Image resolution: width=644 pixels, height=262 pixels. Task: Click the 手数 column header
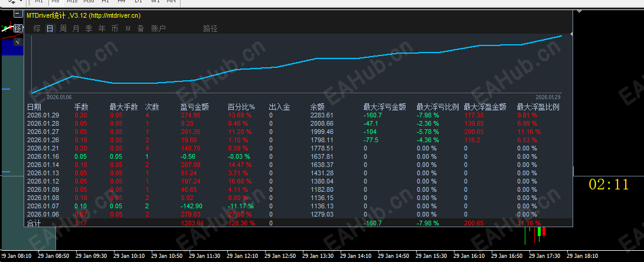click(x=81, y=107)
